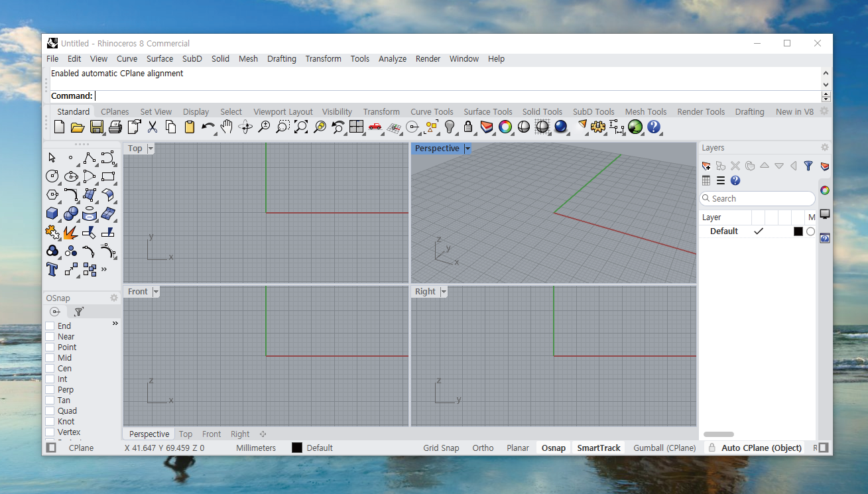Open the Analyze menu
868x494 pixels.
(x=393, y=59)
